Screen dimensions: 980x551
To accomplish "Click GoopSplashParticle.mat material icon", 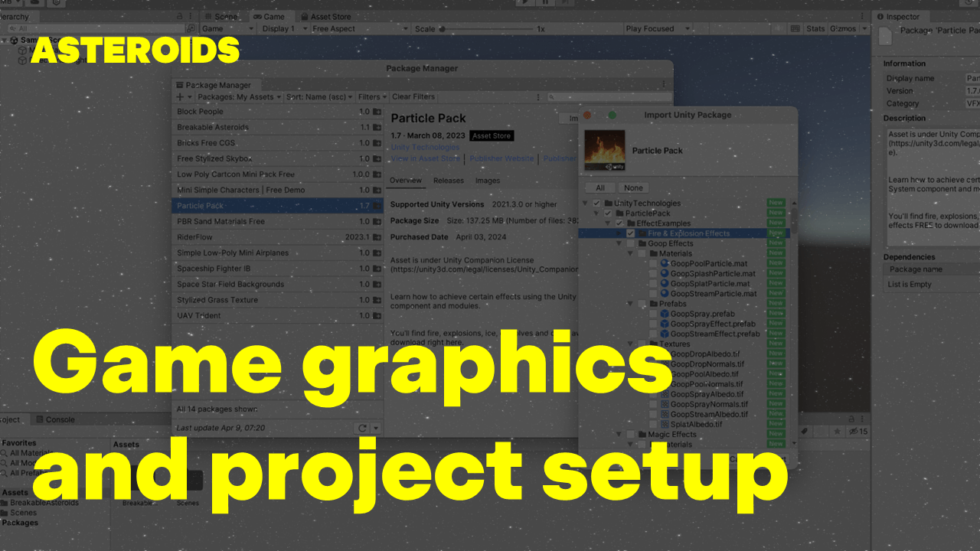I will pyautogui.click(x=665, y=274).
